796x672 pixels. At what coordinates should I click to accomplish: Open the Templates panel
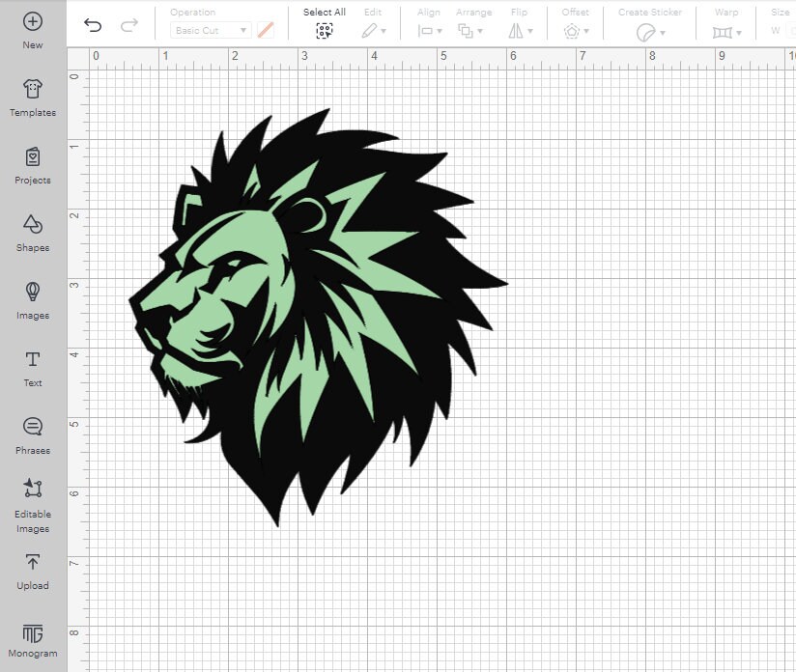pos(33,98)
